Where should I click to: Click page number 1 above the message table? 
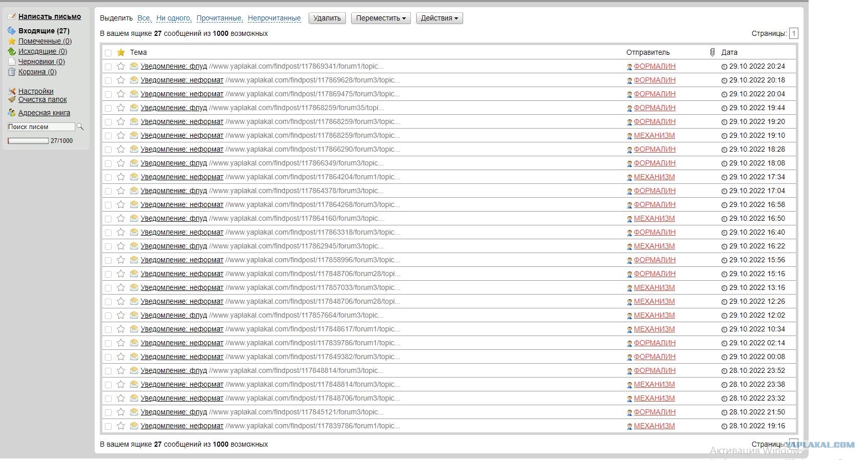(794, 33)
